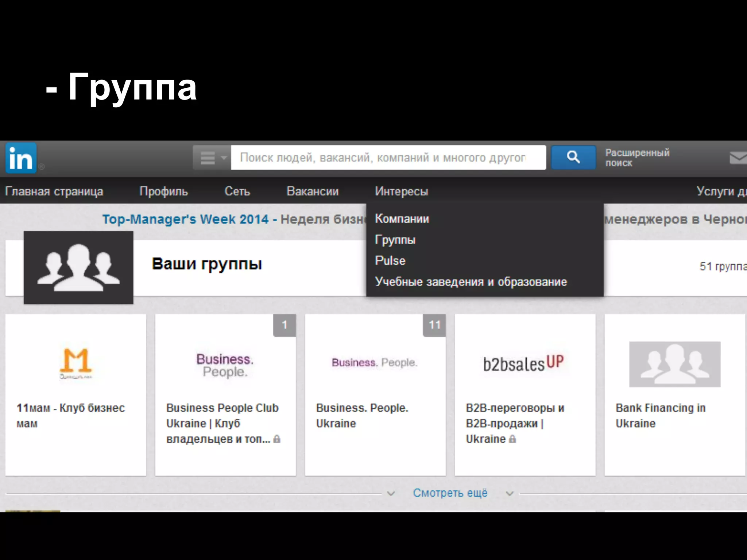The height and width of the screenshot is (560, 747).
Task: Open Расширенный поиск link
Action: (x=637, y=157)
